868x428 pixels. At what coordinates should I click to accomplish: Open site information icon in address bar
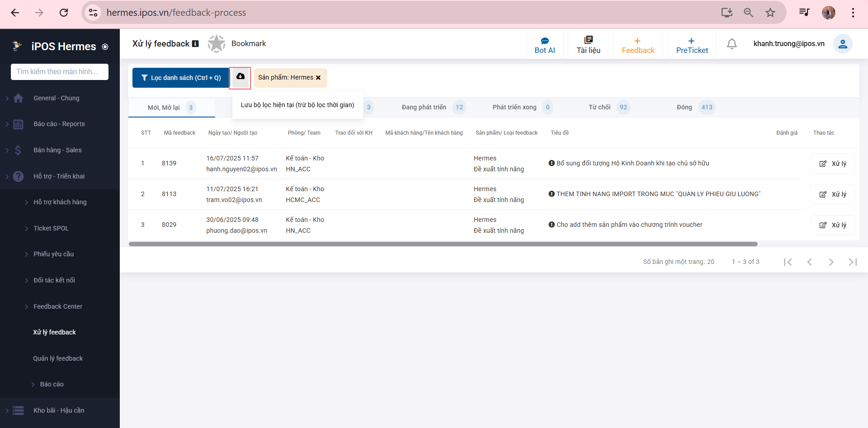[x=93, y=13]
